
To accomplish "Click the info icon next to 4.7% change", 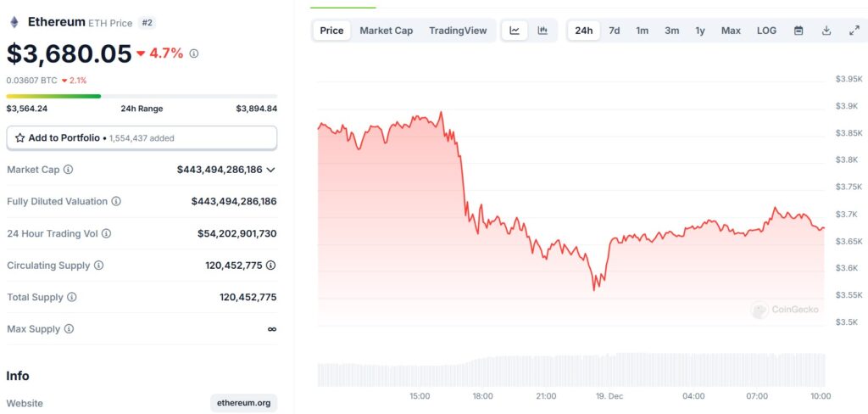I will (x=194, y=53).
